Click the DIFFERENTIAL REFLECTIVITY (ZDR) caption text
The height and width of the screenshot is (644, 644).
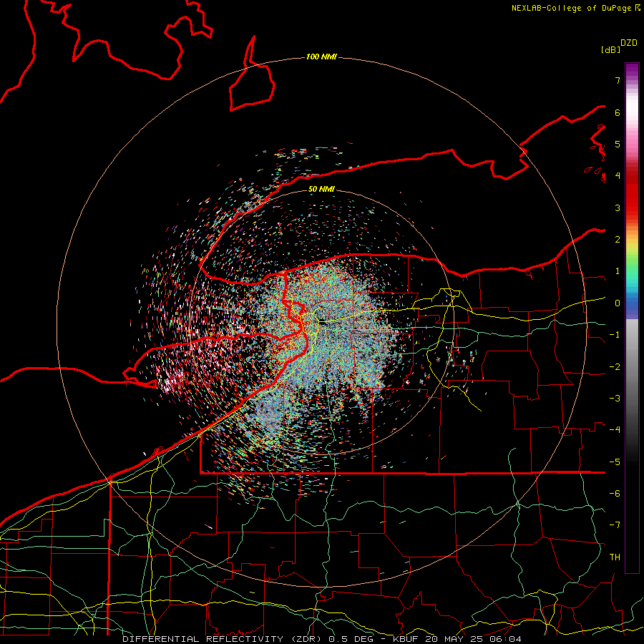(x=223, y=639)
